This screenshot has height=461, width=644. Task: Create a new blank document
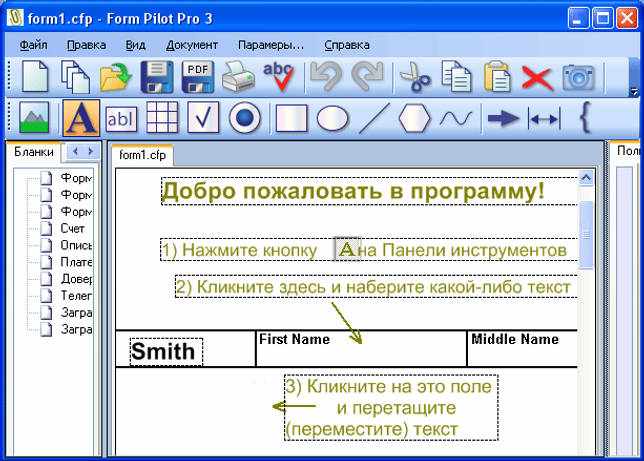[34, 76]
